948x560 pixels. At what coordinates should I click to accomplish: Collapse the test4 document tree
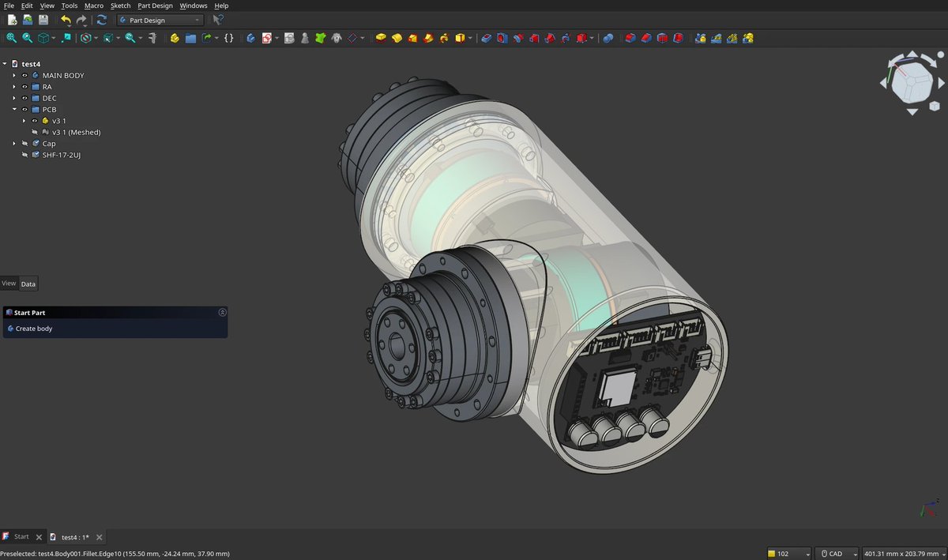pyautogui.click(x=5, y=64)
